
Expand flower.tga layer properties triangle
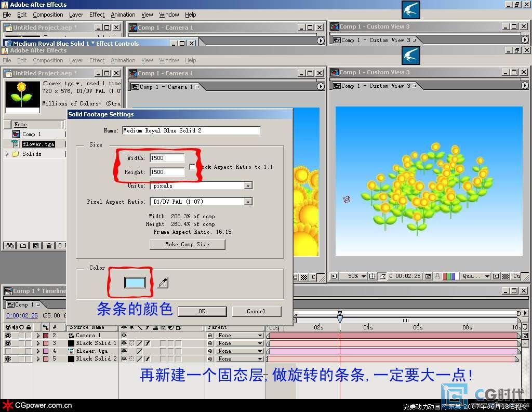click(38, 351)
